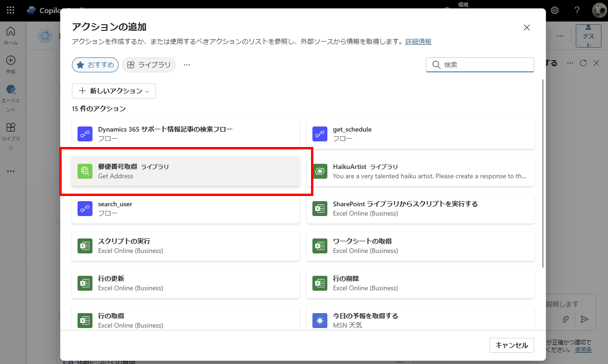Click the キャンセル button
Screen dimensions: 608x364
tap(511, 345)
